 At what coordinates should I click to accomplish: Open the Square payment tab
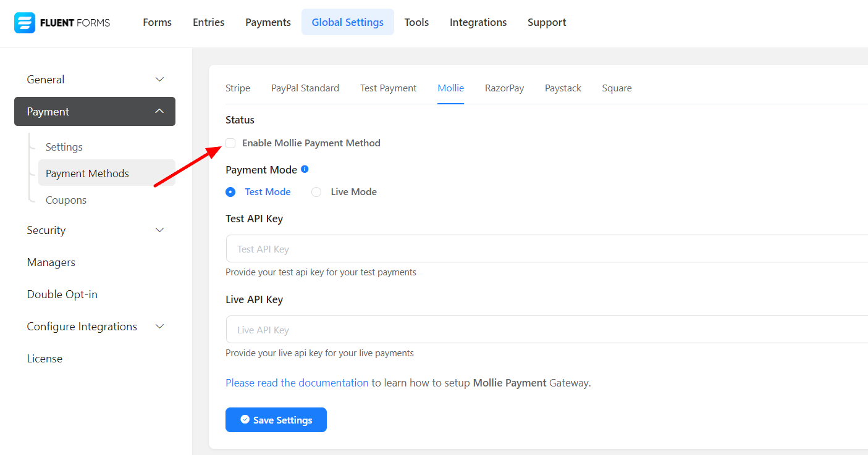click(x=617, y=88)
